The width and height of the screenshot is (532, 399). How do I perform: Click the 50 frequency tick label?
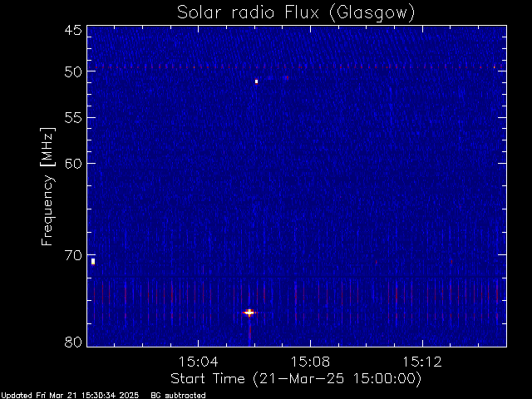73,71
